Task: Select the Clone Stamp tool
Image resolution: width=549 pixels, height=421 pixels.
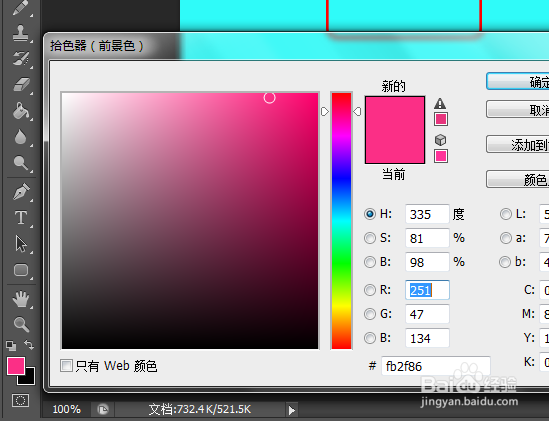Action: pos(21,33)
